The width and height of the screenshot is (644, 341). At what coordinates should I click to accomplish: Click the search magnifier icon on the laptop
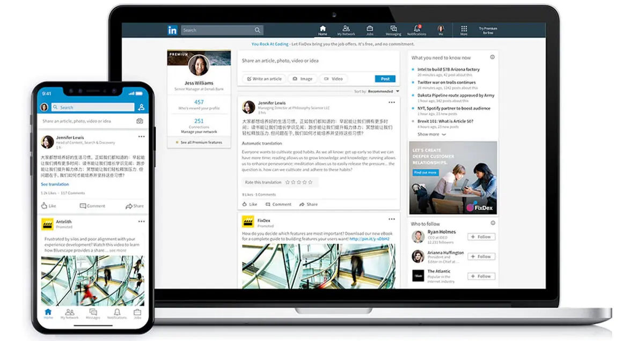[x=258, y=31]
